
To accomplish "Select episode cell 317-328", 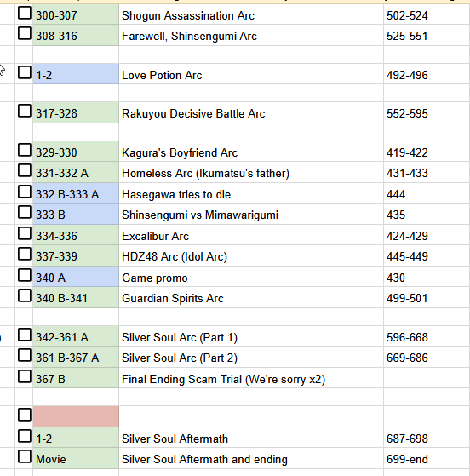I will pos(76,112).
